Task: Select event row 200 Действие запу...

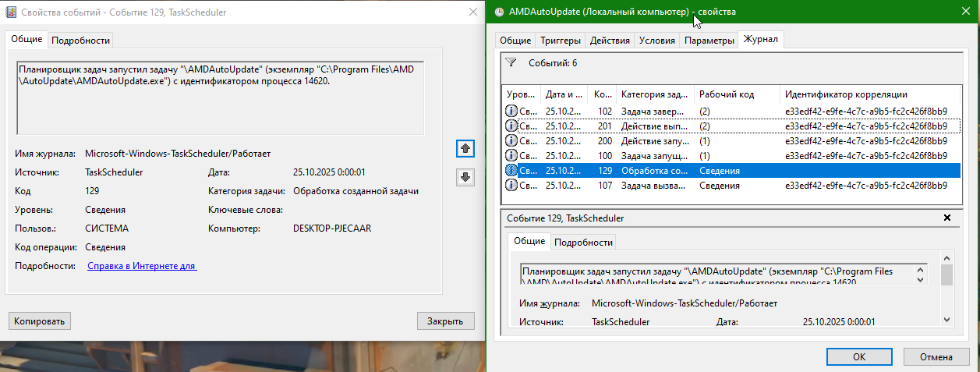Action: point(731,140)
